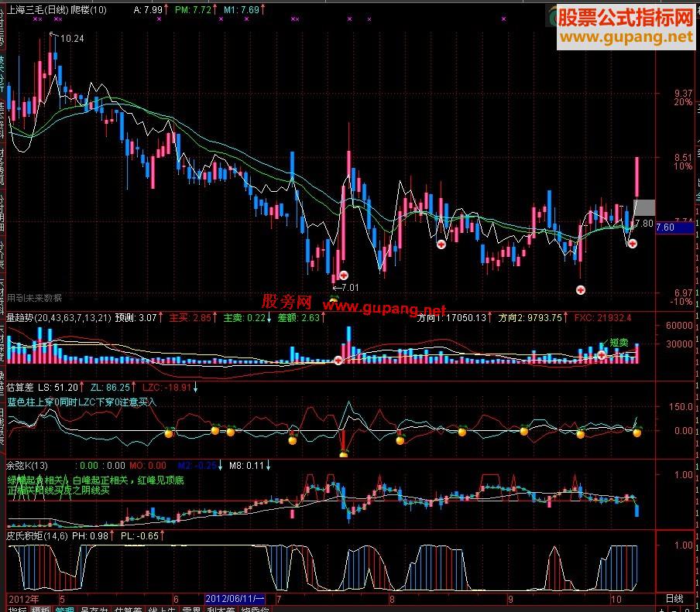The width and height of the screenshot is (700, 612).
Task: Click the red plus marker at volume spike start
Action: click(x=338, y=360)
